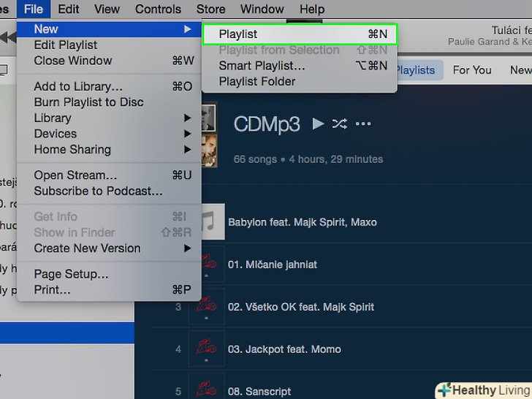532x399 pixels.
Task: Open the File menu
Action: pyautogui.click(x=34, y=9)
